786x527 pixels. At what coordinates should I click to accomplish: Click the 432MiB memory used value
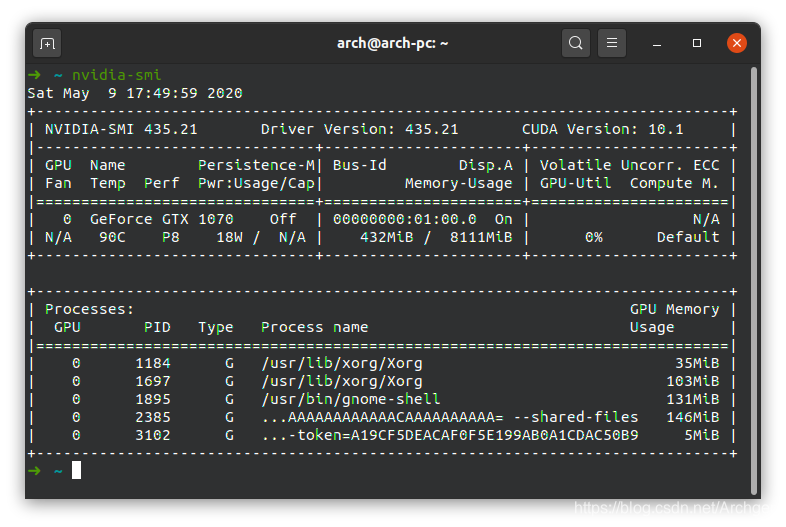pos(386,238)
